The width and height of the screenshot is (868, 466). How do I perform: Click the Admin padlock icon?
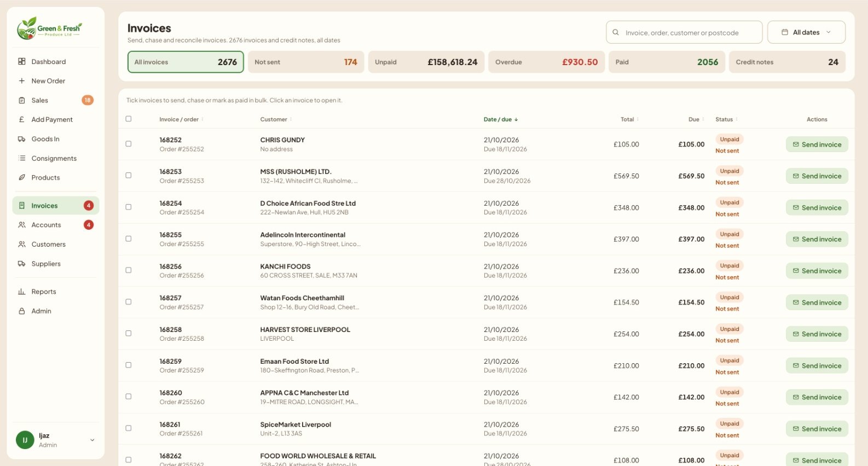click(x=22, y=311)
